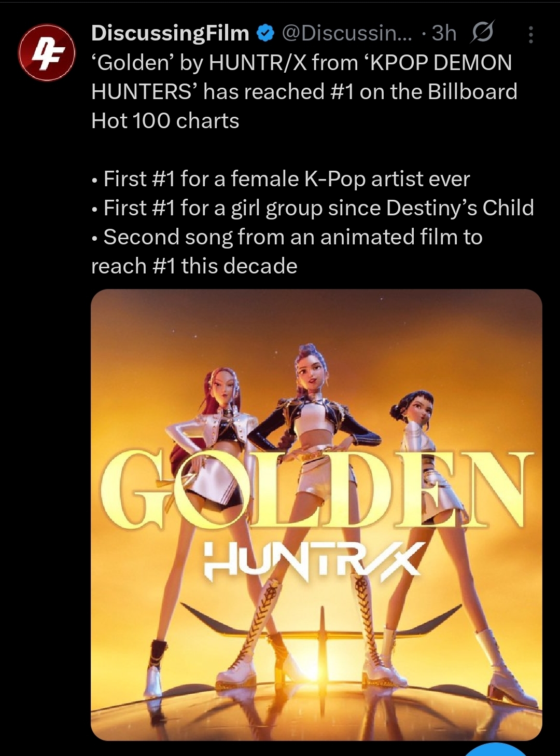Open the 3h timestamp link

click(x=444, y=33)
